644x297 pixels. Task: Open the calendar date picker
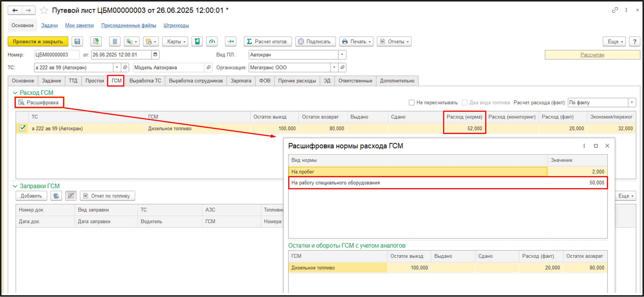(155, 55)
